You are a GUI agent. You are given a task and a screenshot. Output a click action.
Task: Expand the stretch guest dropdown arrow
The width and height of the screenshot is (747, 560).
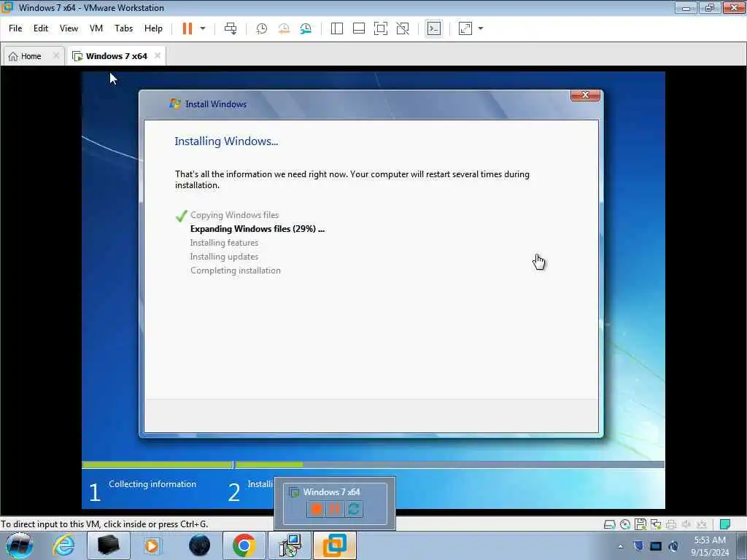(x=481, y=28)
